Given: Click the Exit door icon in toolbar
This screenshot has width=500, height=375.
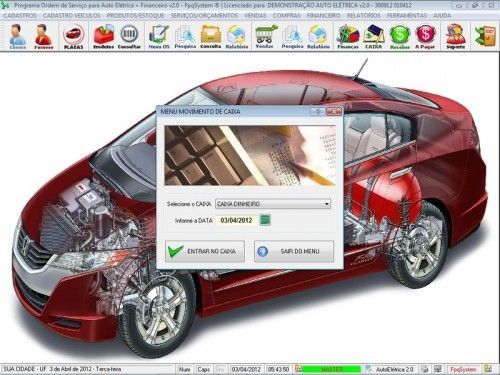Looking at the screenshot, I should click(x=485, y=36).
